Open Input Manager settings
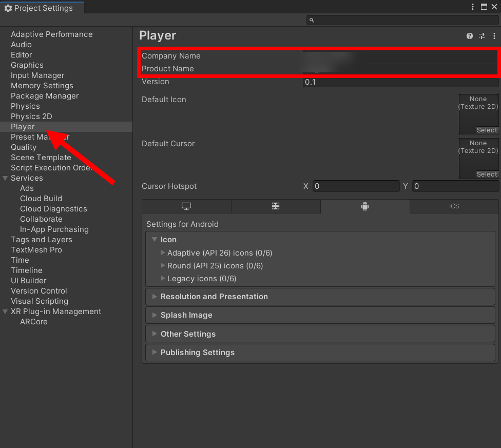The image size is (501, 448). [x=37, y=75]
